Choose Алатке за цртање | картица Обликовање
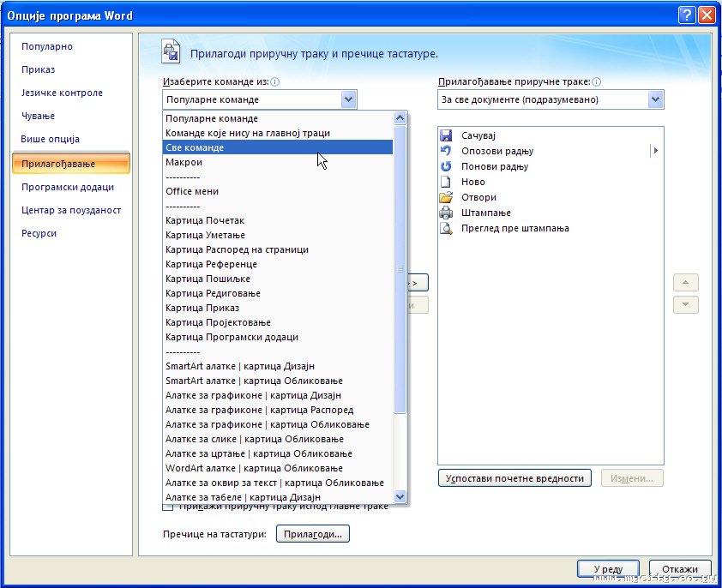Viewport: 722px width, 588px height. (278, 453)
